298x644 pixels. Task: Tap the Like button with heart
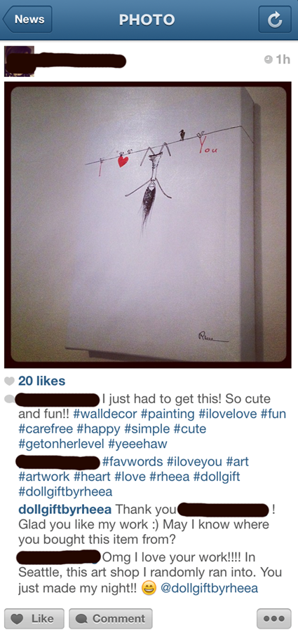click(34, 619)
